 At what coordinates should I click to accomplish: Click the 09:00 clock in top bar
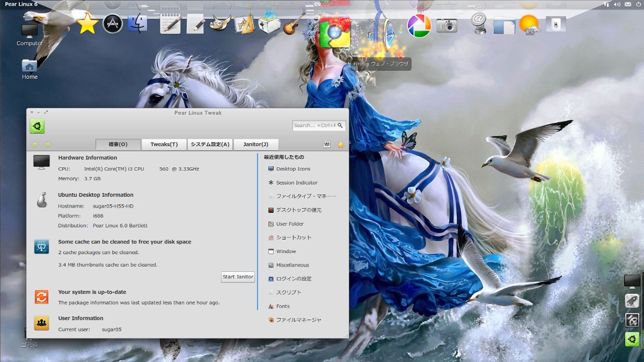point(321,4)
